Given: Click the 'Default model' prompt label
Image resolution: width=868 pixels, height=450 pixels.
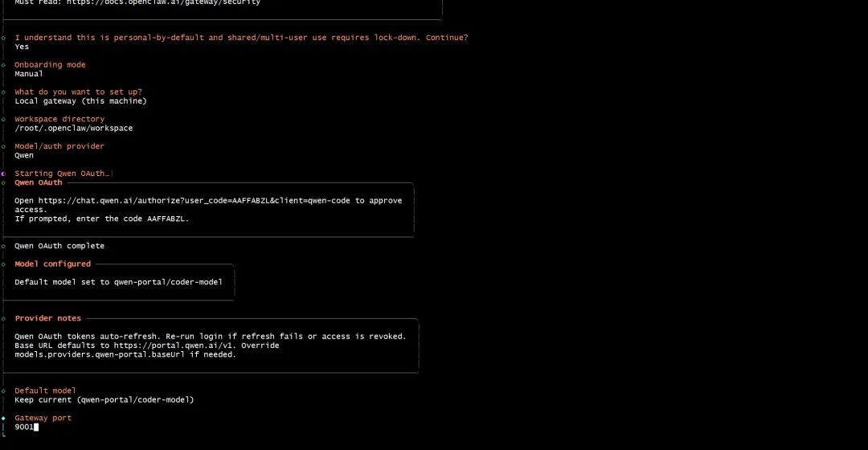Looking at the screenshot, I should [x=45, y=391].
